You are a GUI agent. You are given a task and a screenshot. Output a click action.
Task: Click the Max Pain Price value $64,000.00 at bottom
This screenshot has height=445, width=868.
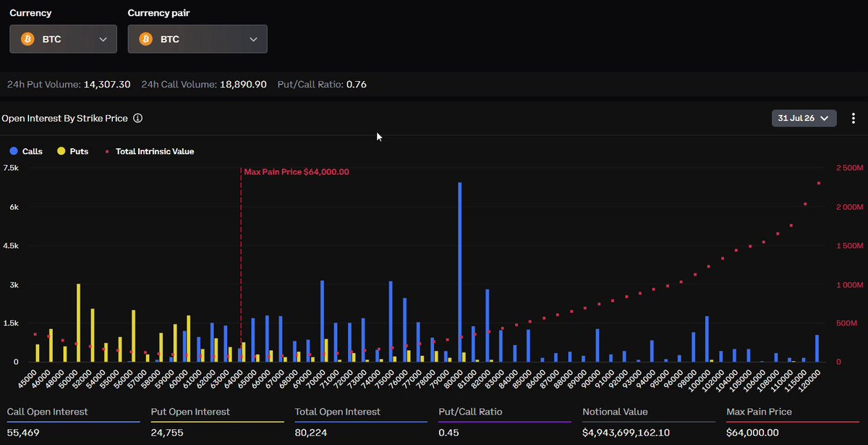(753, 433)
